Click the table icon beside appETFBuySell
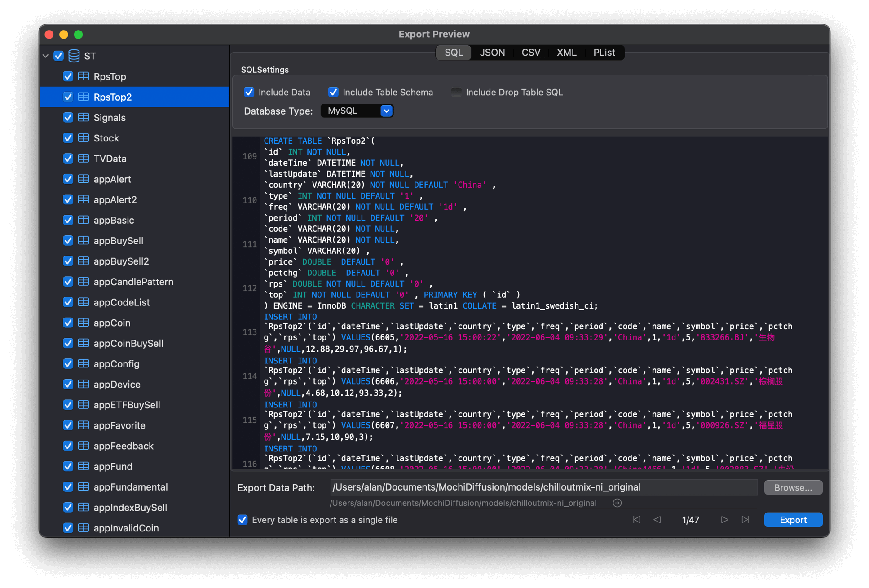Screen dimensions: 869x588 click(84, 405)
